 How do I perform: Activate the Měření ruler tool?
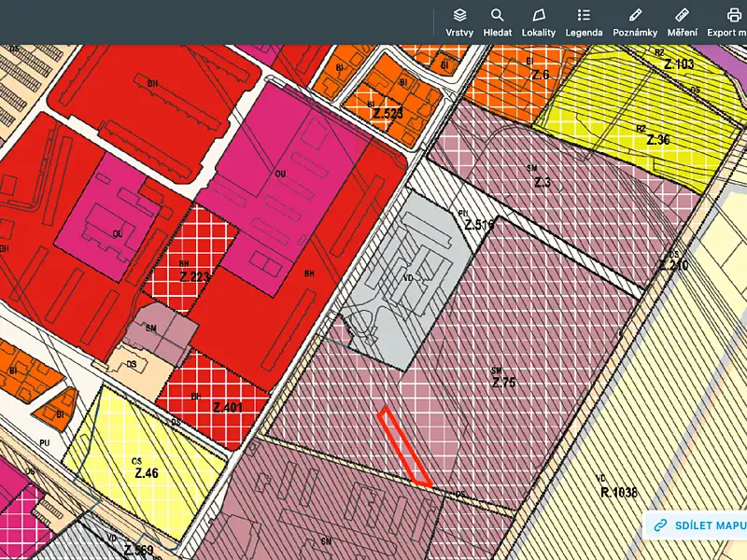click(683, 22)
